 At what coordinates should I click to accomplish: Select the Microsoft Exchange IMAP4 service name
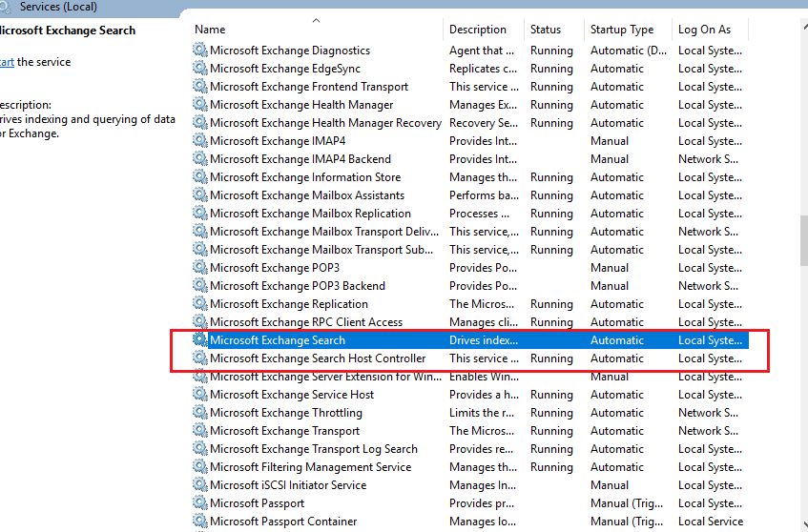(278, 140)
